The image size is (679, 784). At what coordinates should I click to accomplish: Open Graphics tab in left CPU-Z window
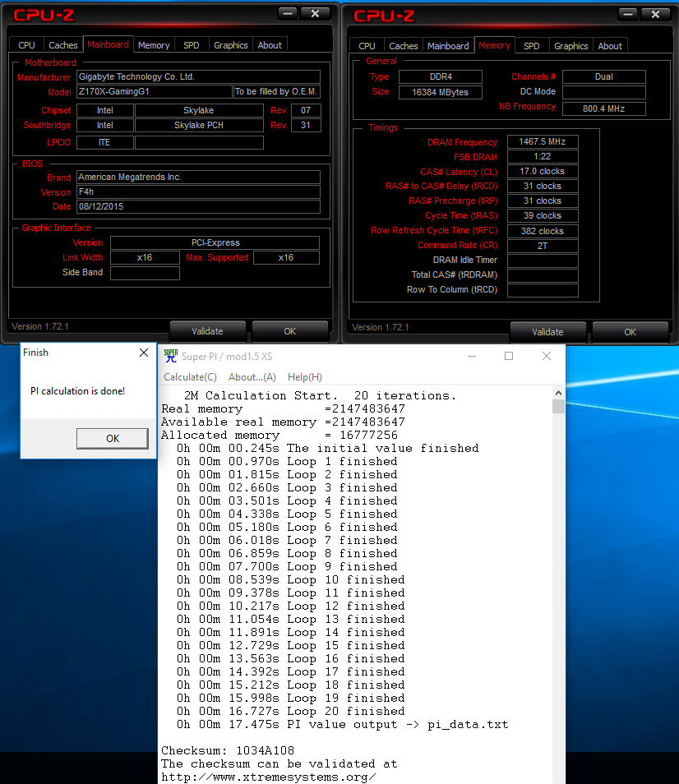pos(230,45)
